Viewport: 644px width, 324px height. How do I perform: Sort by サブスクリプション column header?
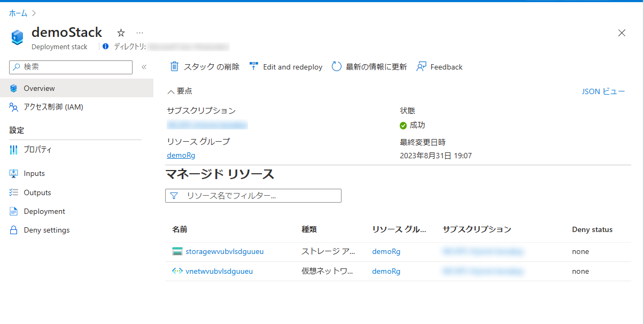point(477,229)
